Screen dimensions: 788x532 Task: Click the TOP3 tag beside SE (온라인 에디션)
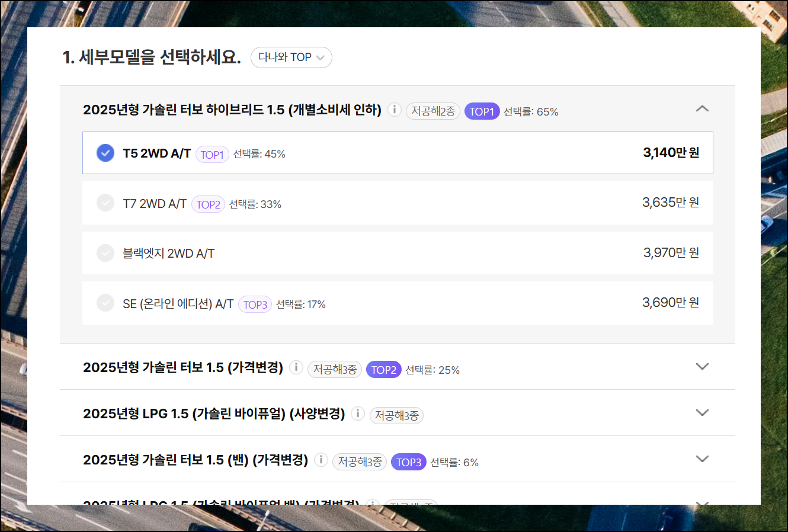pyautogui.click(x=255, y=305)
